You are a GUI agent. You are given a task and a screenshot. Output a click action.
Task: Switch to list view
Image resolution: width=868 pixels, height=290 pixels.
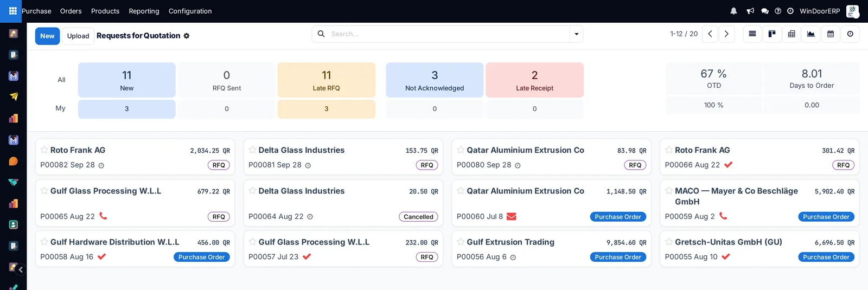(752, 34)
